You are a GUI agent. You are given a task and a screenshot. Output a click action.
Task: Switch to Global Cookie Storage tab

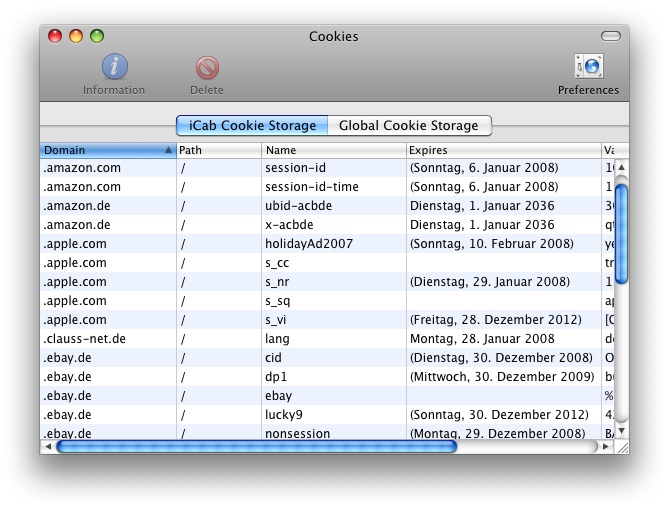(408, 126)
